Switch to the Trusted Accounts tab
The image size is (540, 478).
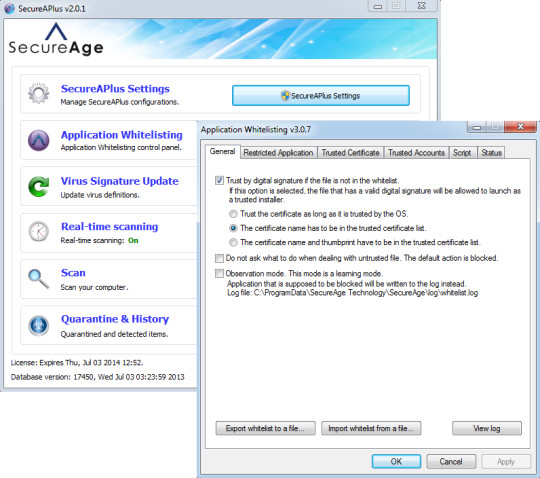(416, 153)
